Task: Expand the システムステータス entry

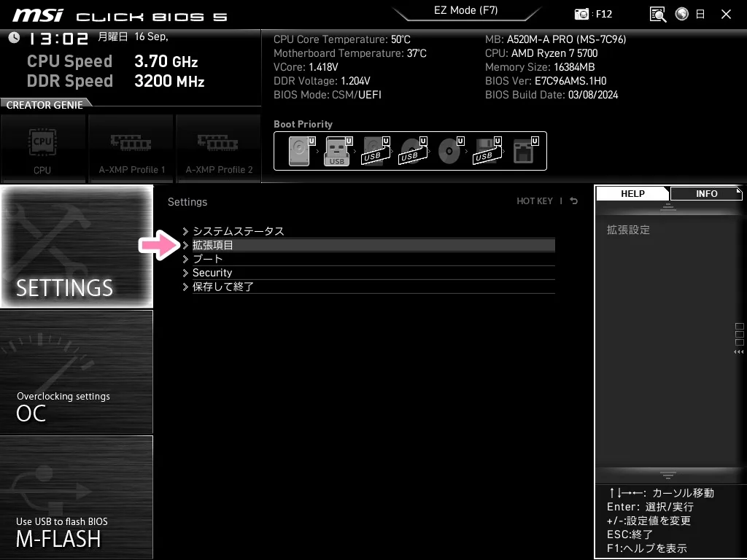Action: pyautogui.click(x=239, y=230)
